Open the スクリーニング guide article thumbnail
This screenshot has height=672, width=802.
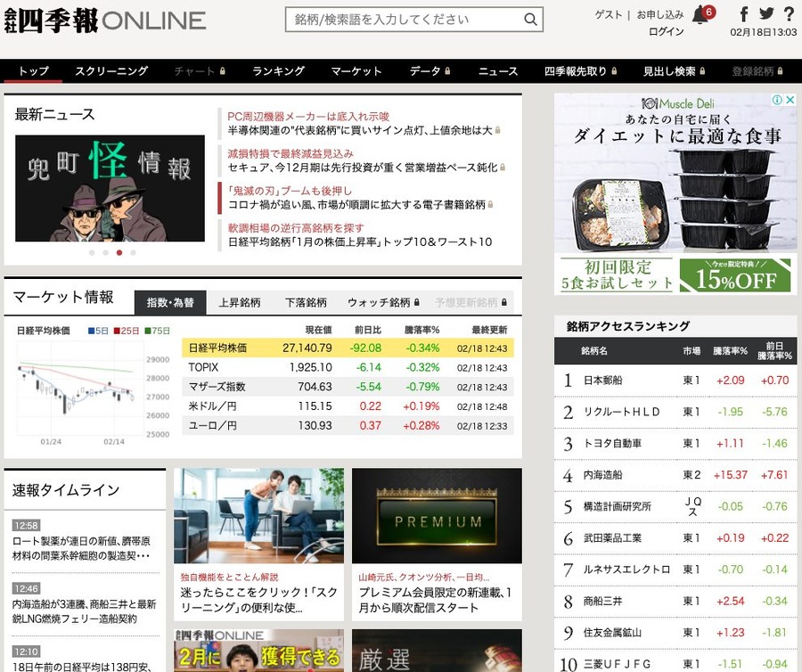coord(258,516)
